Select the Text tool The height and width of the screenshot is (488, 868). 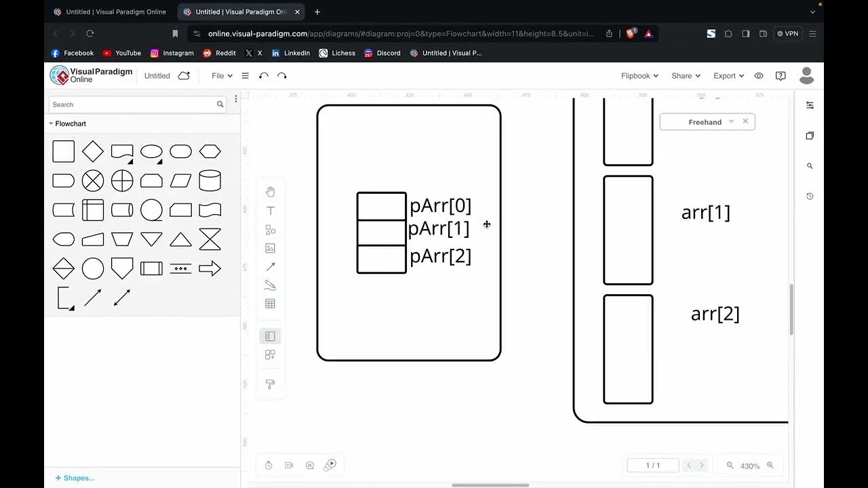270,211
